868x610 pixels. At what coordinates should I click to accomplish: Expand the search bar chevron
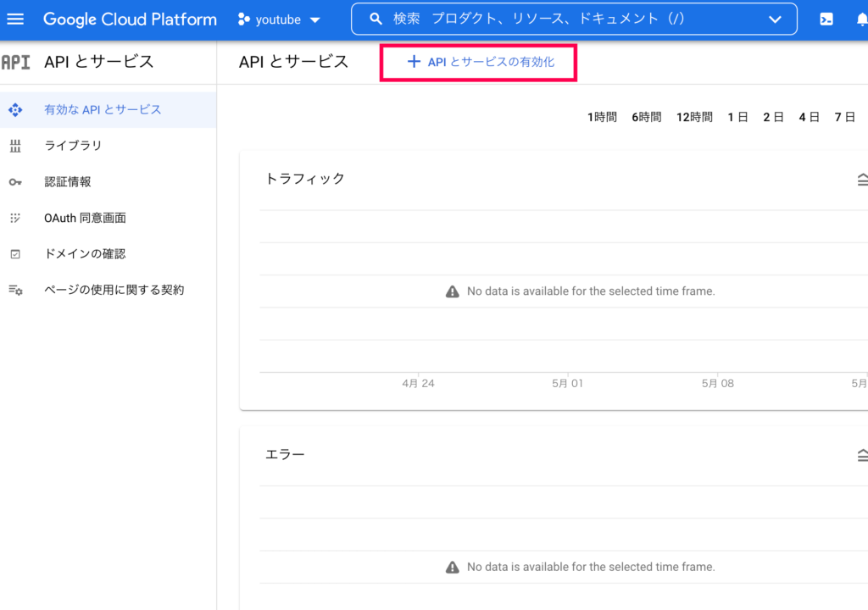point(775,19)
